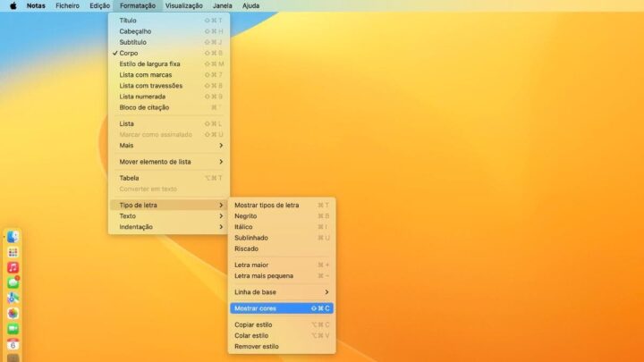Open Finder from the dock
Screen dimensions: 644x362
(x=13, y=237)
